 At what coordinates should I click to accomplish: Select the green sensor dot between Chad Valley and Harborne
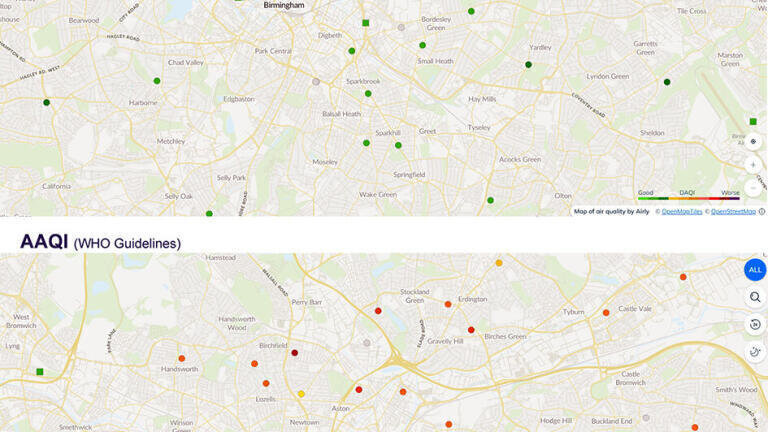tap(157, 81)
